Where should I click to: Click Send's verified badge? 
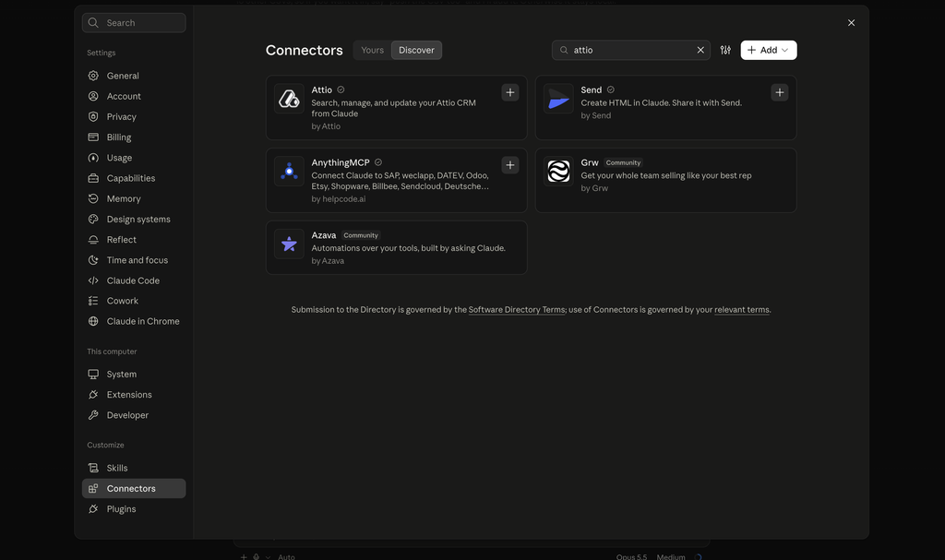click(611, 89)
